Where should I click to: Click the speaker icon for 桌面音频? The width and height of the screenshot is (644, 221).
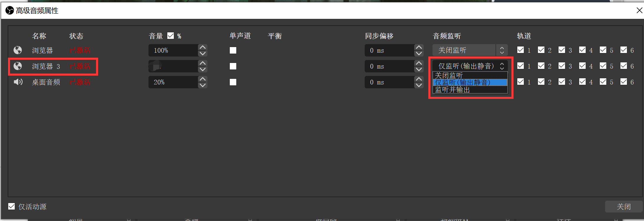(x=18, y=82)
